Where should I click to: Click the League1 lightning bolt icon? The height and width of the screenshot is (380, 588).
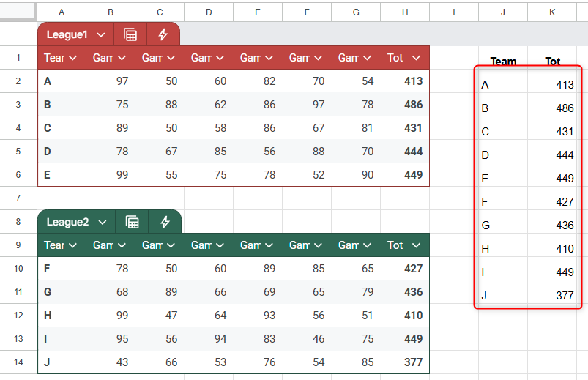163,34
